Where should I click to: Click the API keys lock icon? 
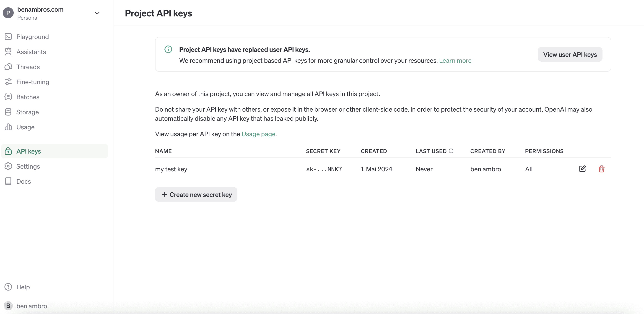click(8, 151)
